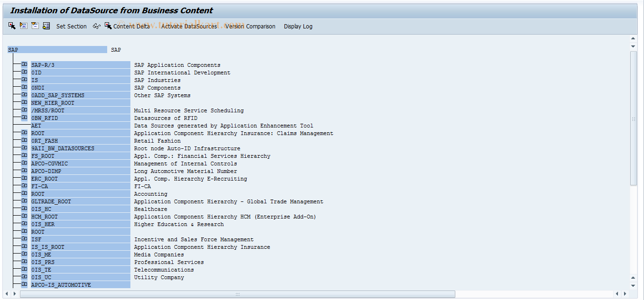This screenshot has height=300, width=644.
Task: Open the Display Log
Action: point(298,27)
